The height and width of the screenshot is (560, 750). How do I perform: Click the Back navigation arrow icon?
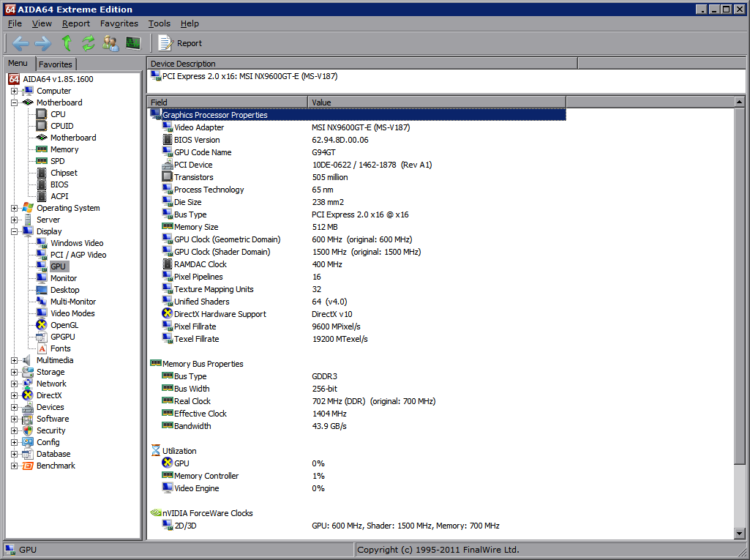tap(20, 43)
